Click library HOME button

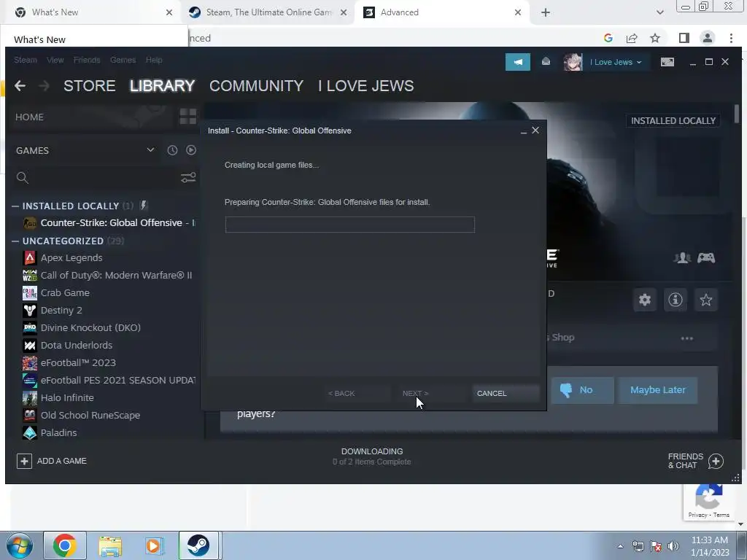pyautogui.click(x=29, y=117)
